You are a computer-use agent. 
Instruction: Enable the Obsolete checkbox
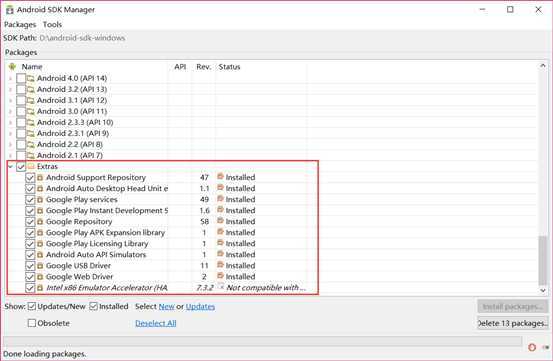tap(32, 323)
